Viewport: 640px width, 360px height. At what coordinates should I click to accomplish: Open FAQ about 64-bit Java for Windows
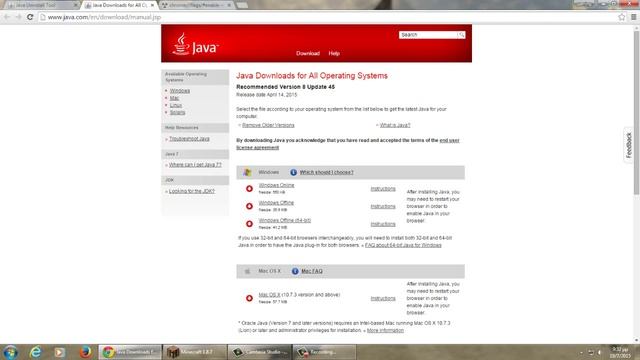tap(403, 245)
